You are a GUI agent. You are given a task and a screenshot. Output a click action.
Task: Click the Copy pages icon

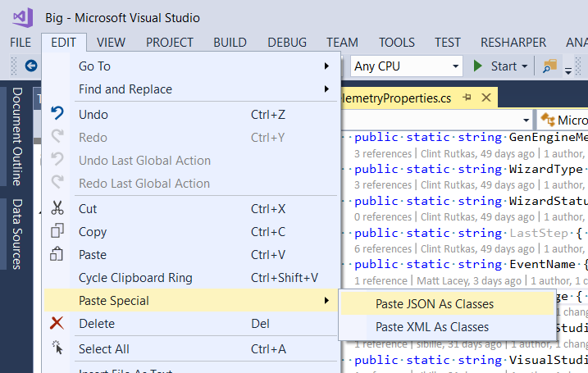[x=57, y=232]
